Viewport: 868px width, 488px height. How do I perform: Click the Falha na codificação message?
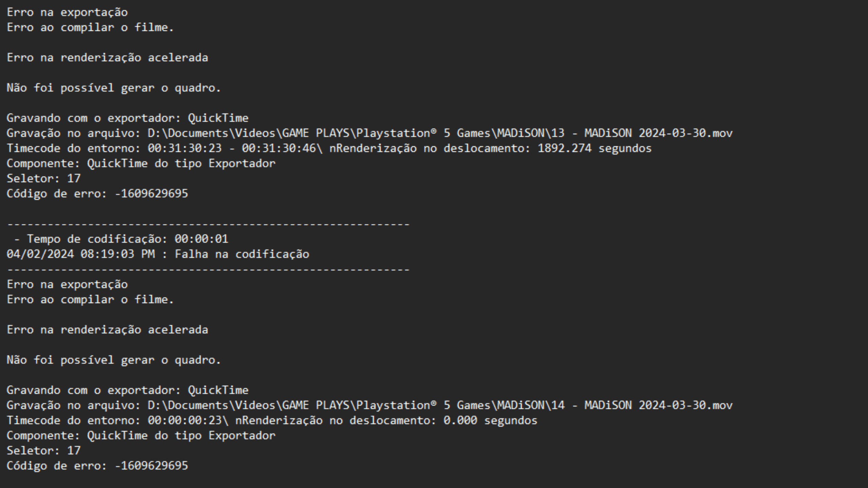[x=242, y=255]
